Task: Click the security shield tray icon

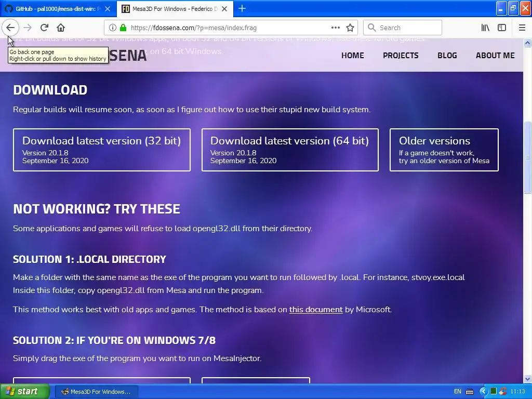Action: pos(503,392)
